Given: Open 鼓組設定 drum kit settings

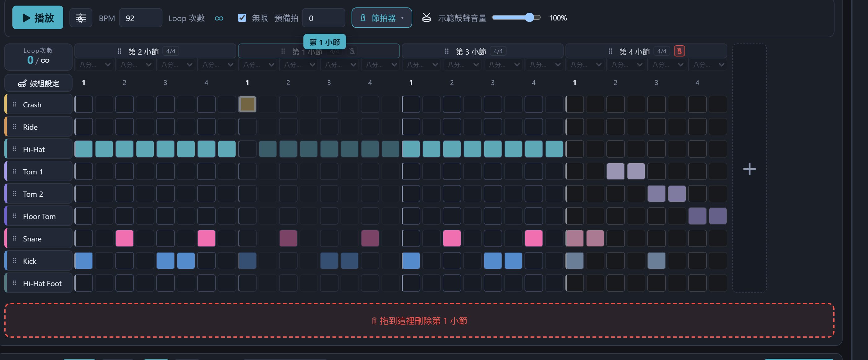Looking at the screenshot, I should [38, 83].
